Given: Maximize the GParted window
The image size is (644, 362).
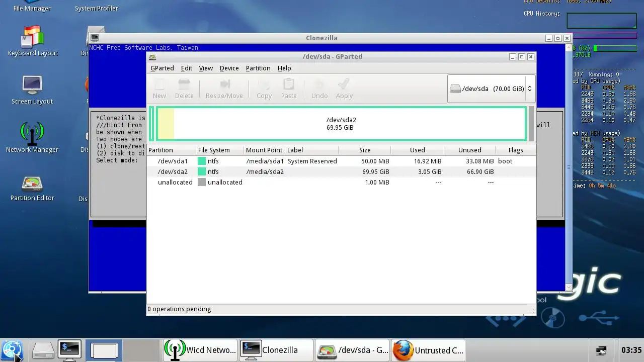Looking at the screenshot, I should click(521, 57).
